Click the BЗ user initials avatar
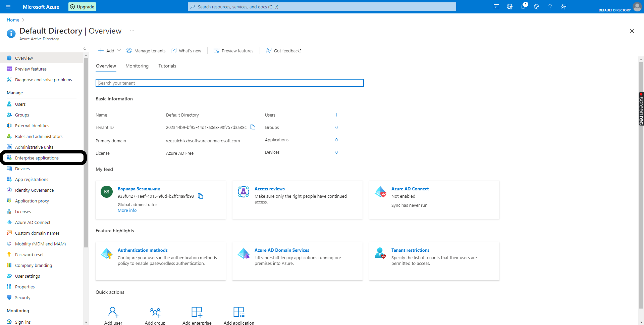Screen dimensions: 644x325 (x=107, y=192)
